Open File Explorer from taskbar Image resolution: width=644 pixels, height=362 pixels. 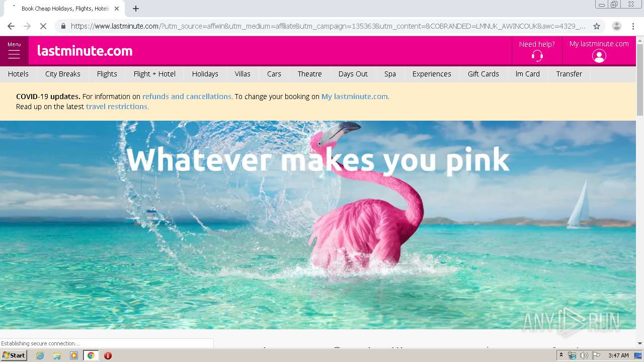(x=57, y=355)
